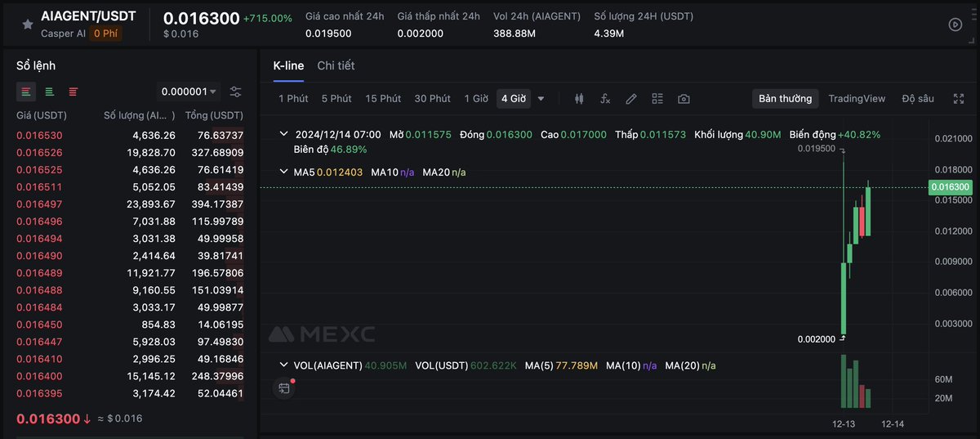This screenshot has width=980, height=439.
Task: Click the 0.019500 high price marker on chart
Action: (x=817, y=149)
